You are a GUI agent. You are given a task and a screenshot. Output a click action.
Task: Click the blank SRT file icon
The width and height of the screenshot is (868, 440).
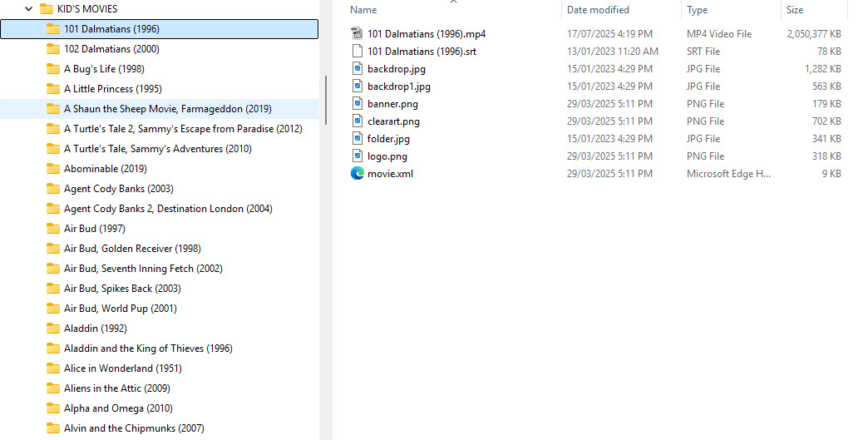click(x=357, y=51)
